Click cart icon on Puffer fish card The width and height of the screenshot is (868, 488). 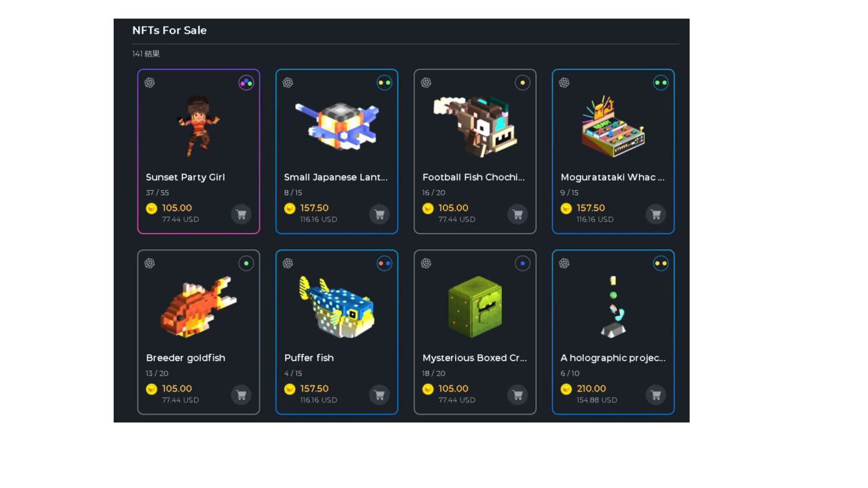(x=380, y=395)
